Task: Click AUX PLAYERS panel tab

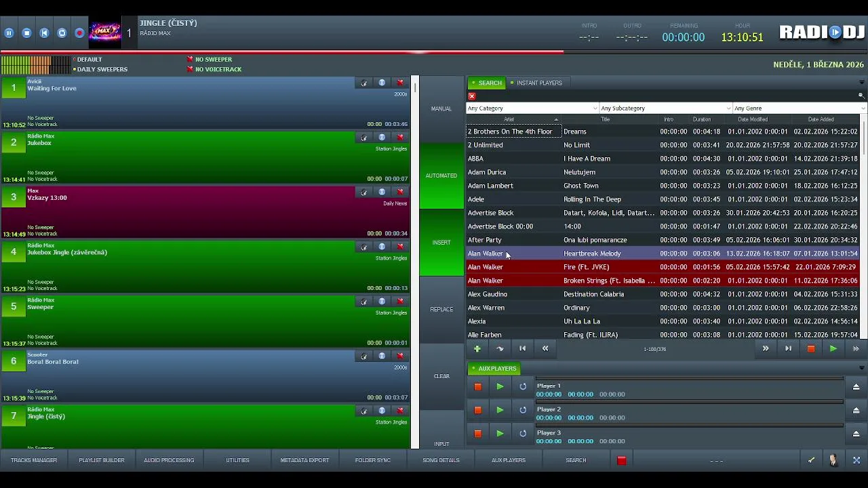Action: click(x=494, y=369)
